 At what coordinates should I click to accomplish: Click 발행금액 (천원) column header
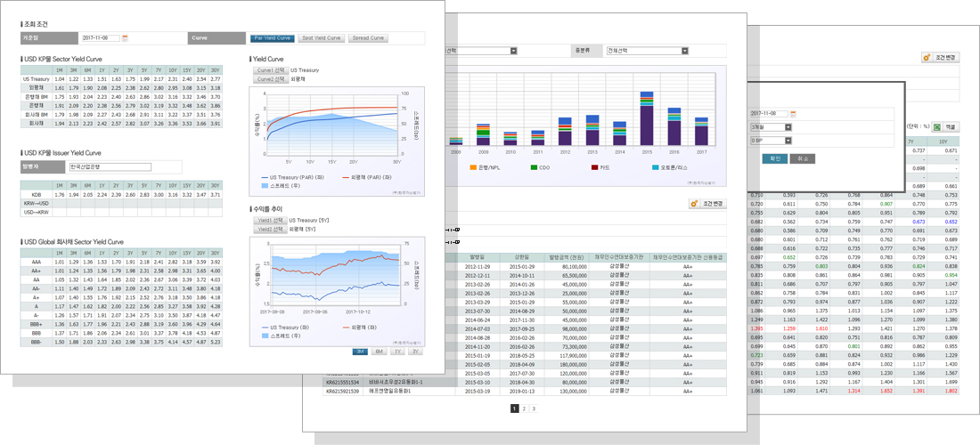click(x=568, y=256)
